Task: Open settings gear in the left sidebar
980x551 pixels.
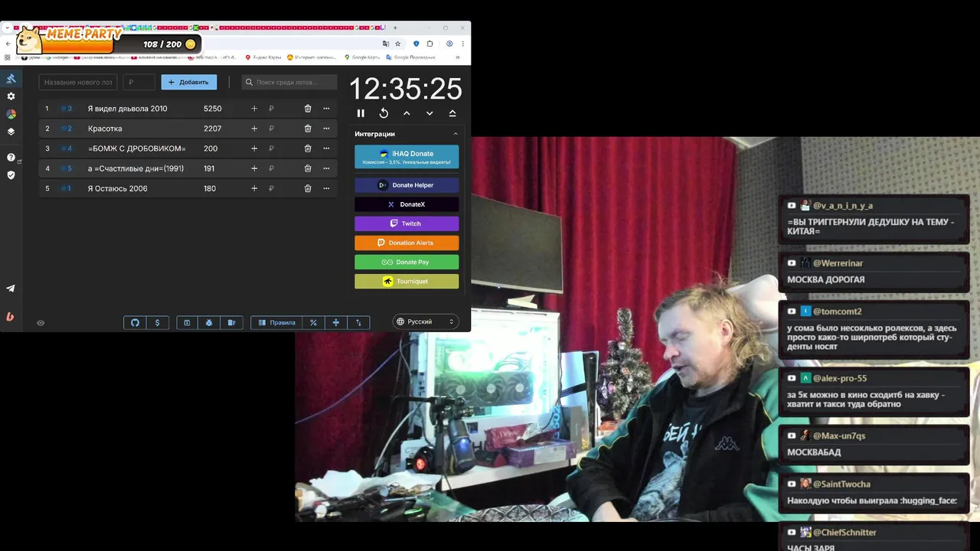Action: pos(11,96)
